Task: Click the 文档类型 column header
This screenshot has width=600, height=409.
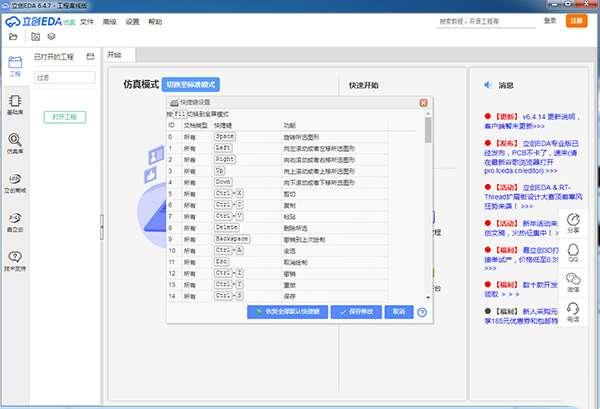Action: [x=196, y=125]
